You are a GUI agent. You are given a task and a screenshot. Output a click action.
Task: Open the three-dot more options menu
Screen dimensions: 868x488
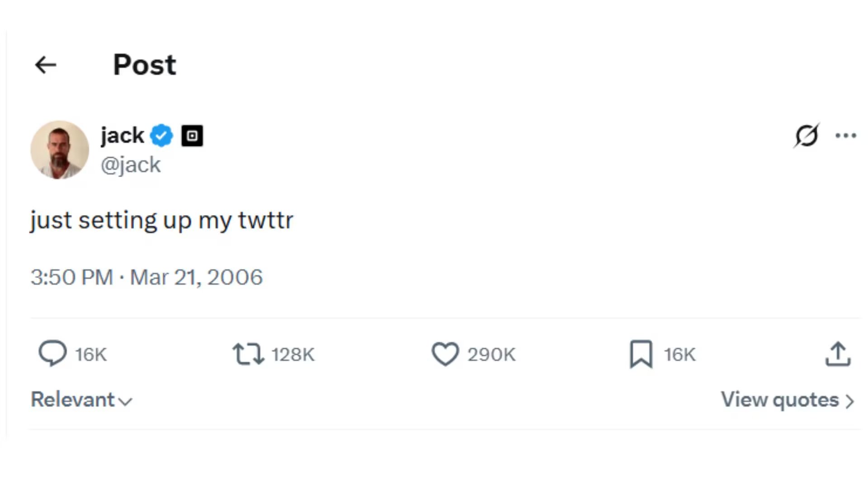(845, 136)
